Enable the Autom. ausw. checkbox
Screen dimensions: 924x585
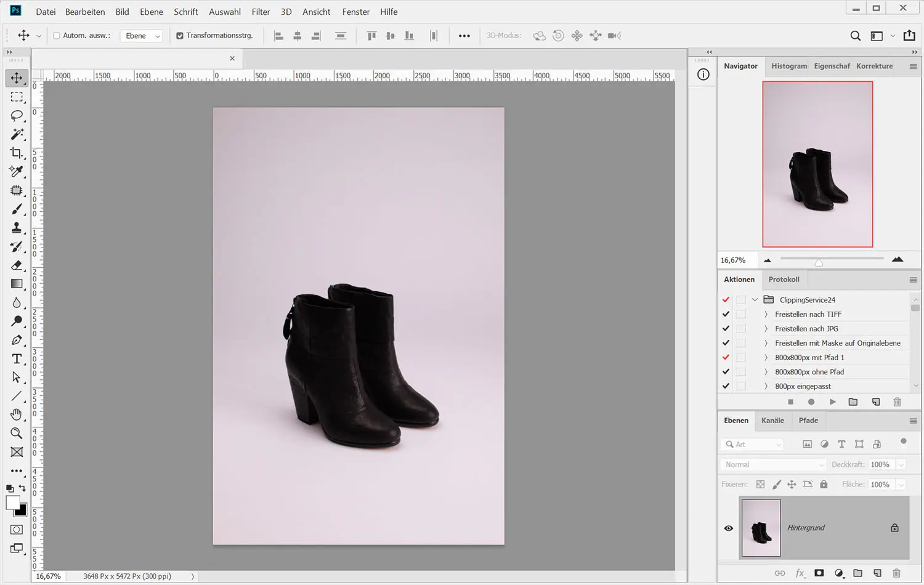57,36
